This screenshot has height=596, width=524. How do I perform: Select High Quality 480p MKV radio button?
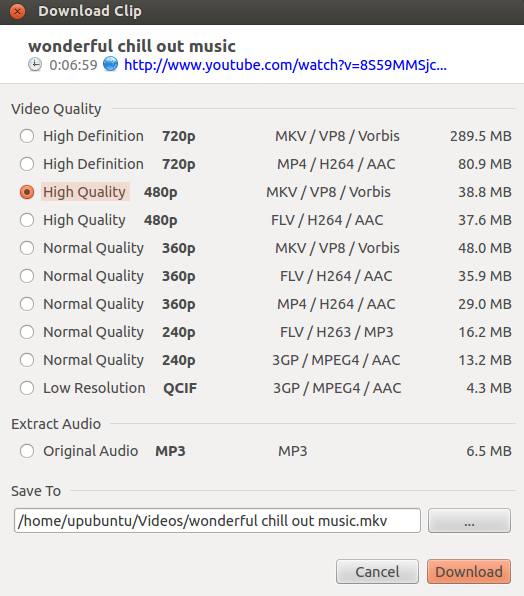tap(27, 192)
